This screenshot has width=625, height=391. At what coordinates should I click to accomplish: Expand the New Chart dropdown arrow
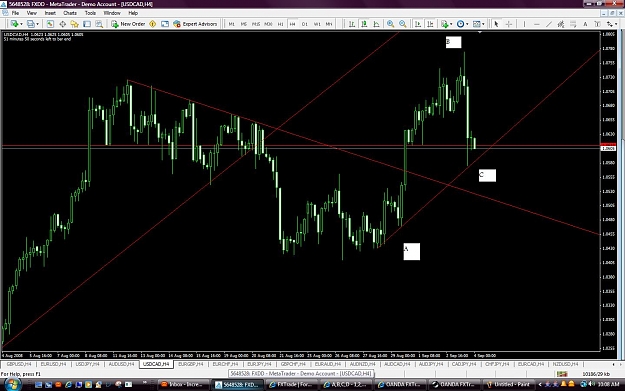(21, 24)
